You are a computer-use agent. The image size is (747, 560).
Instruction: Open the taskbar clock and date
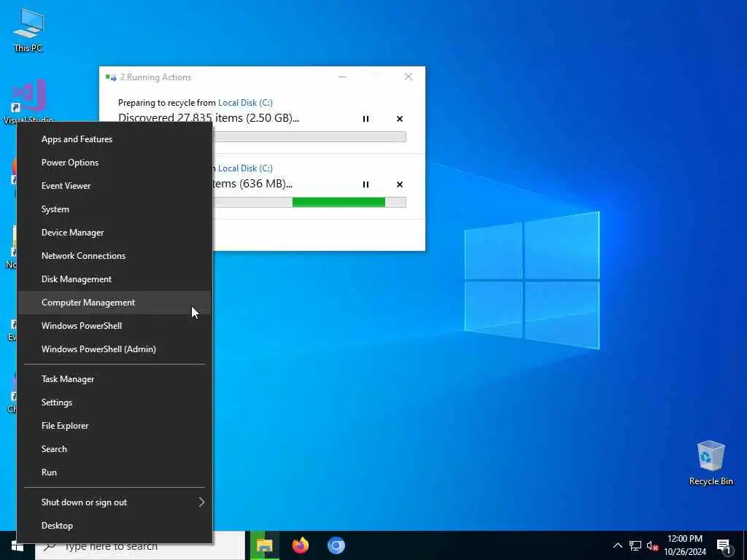(685, 545)
